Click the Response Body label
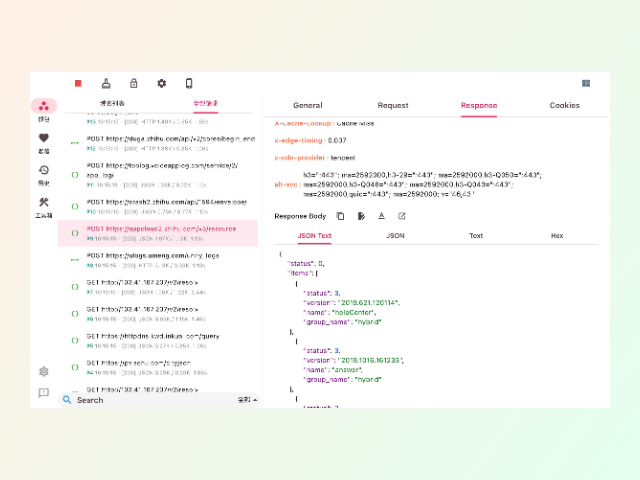 (300, 216)
